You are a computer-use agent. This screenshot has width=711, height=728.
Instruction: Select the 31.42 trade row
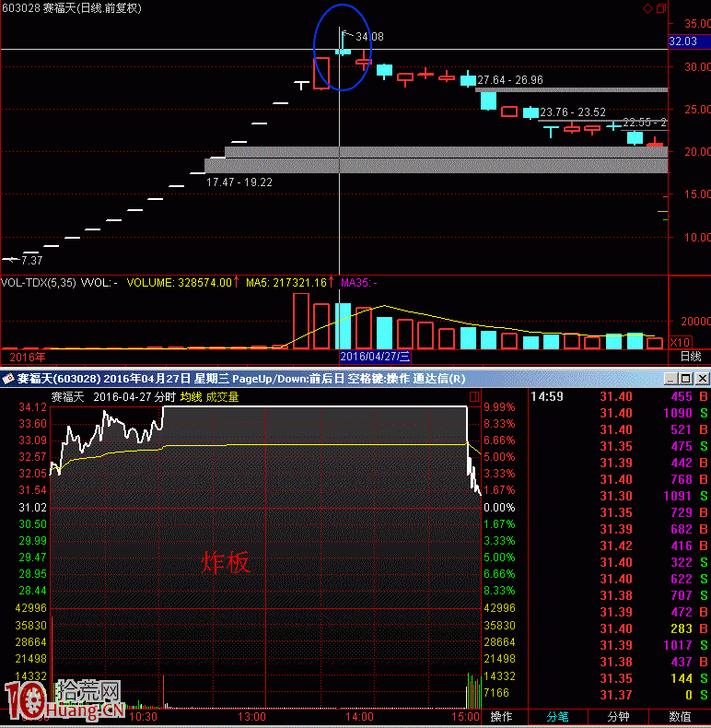click(620, 546)
